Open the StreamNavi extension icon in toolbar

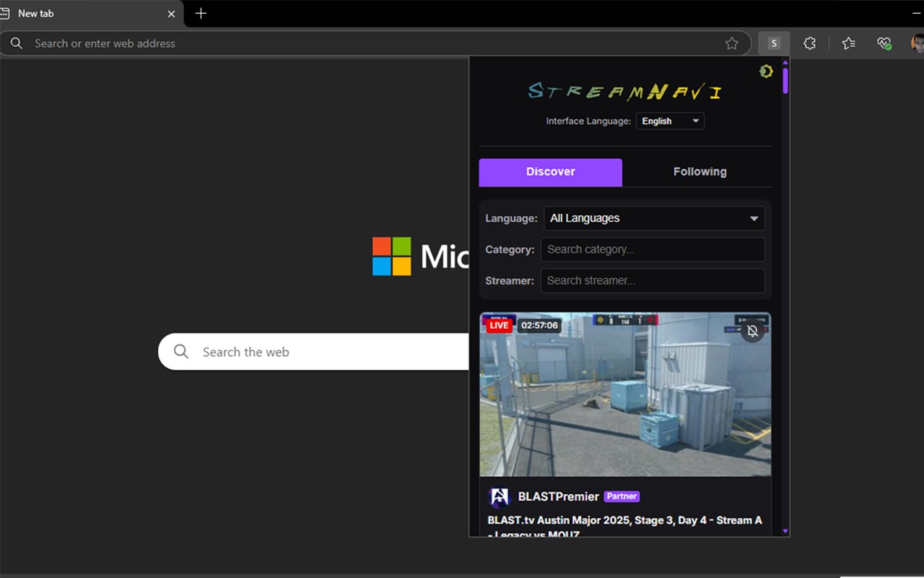coord(774,43)
